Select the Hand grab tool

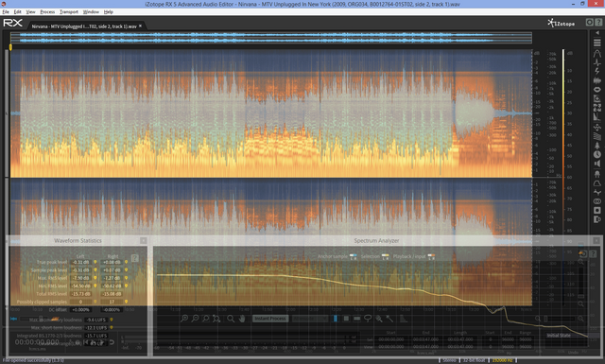click(x=242, y=319)
